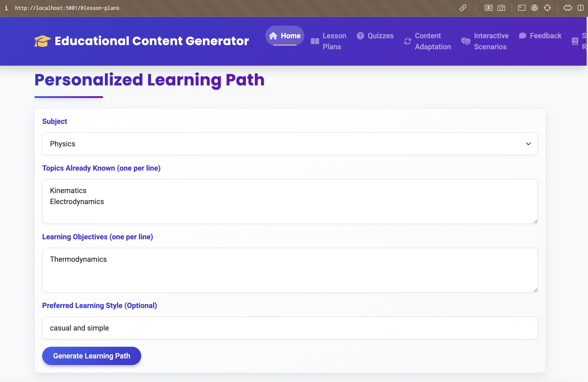Go to the Quizzes tab
588x382 pixels.
pyautogui.click(x=375, y=36)
